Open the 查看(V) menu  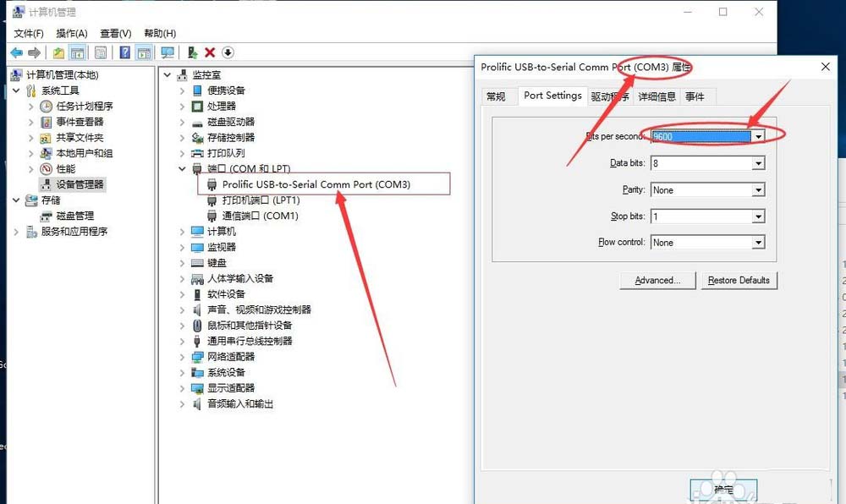[115, 34]
